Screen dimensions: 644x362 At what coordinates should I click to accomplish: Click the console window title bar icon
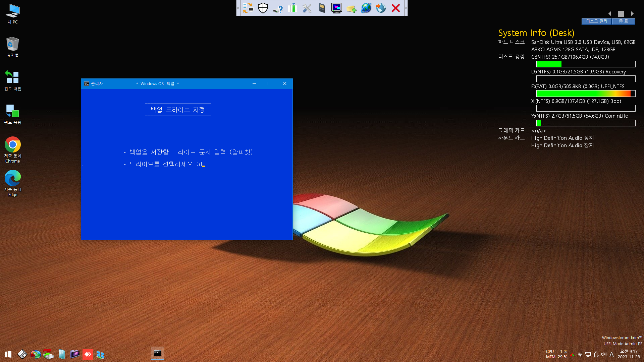pos(87,84)
